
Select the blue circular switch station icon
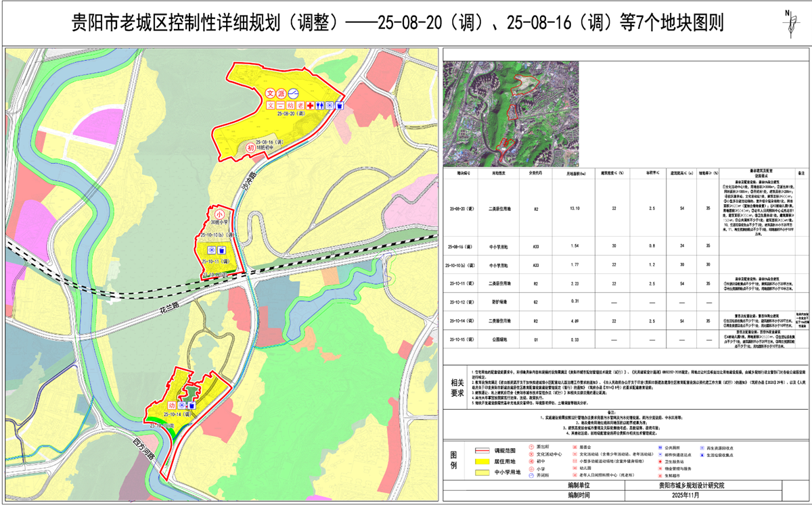pos(294,94)
